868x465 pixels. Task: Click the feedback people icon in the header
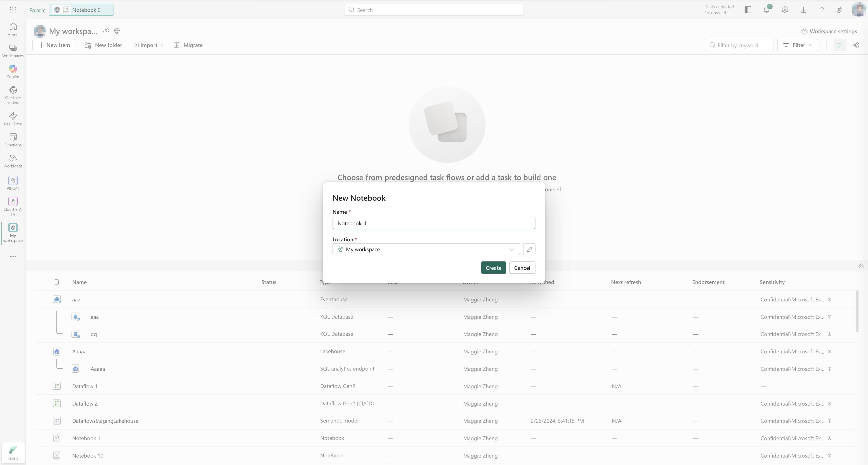tap(840, 10)
